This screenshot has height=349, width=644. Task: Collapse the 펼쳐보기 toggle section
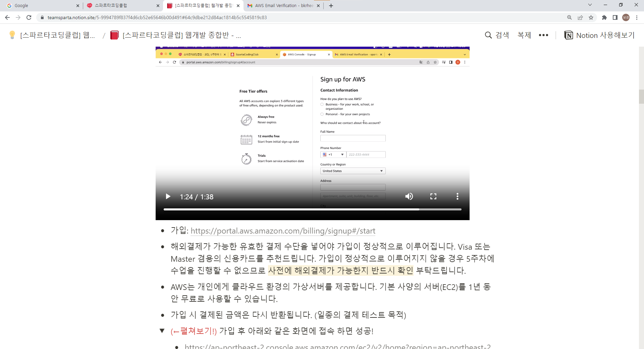(x=162, y=331)
